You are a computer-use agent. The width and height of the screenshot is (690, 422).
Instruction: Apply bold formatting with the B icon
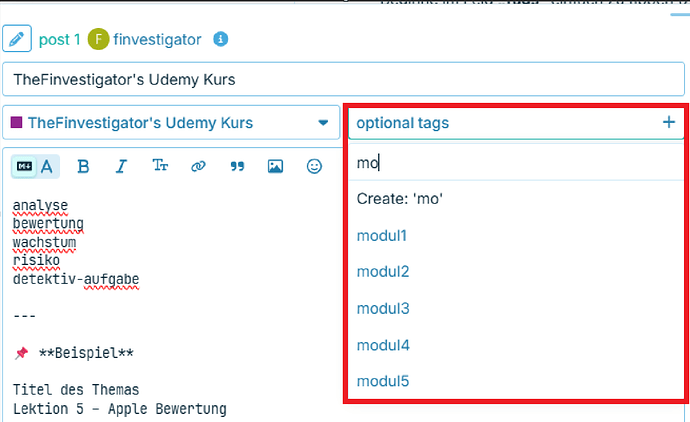point(83,166)
